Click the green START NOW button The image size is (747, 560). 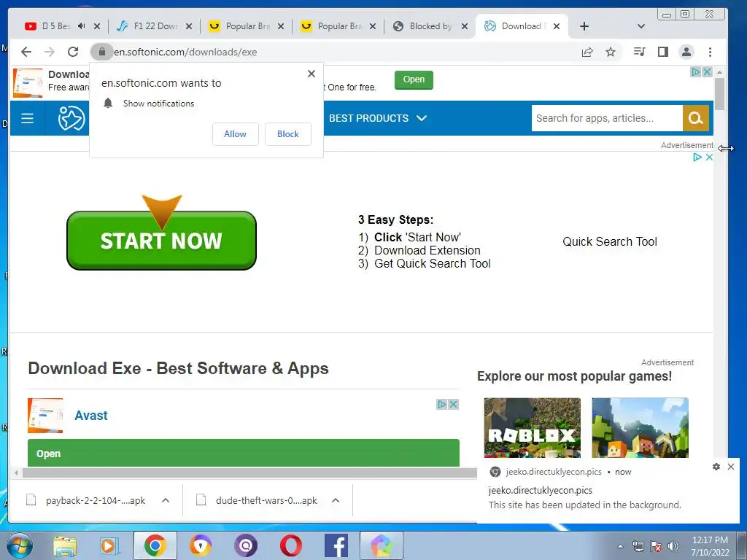pyautogui.click(x=161, y=241)
